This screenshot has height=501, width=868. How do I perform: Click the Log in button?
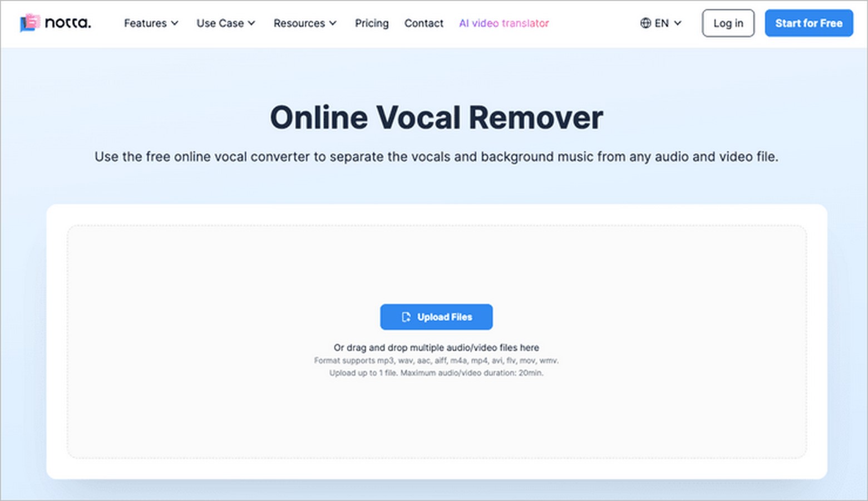click(728, 23)
